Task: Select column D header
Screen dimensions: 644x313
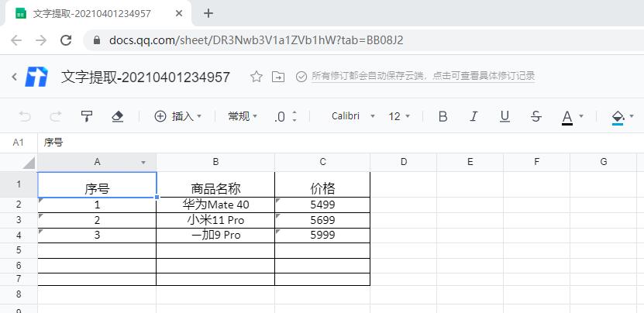Action: pos(403,162)
